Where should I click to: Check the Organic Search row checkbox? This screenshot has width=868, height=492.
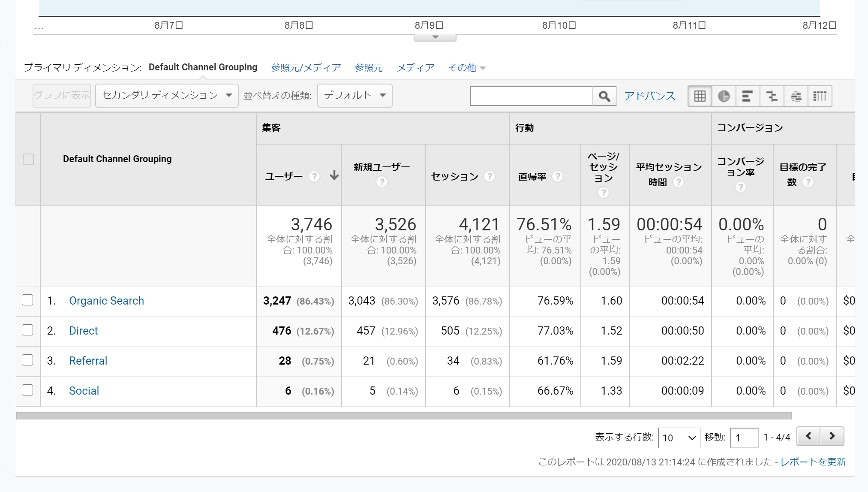(x=27, y=300)
